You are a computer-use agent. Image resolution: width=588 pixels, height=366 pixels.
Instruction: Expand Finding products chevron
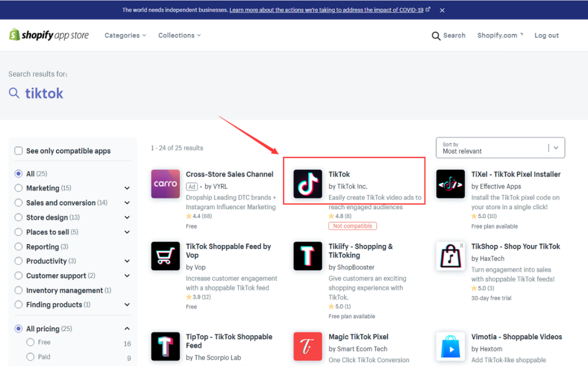coord(127,304)
